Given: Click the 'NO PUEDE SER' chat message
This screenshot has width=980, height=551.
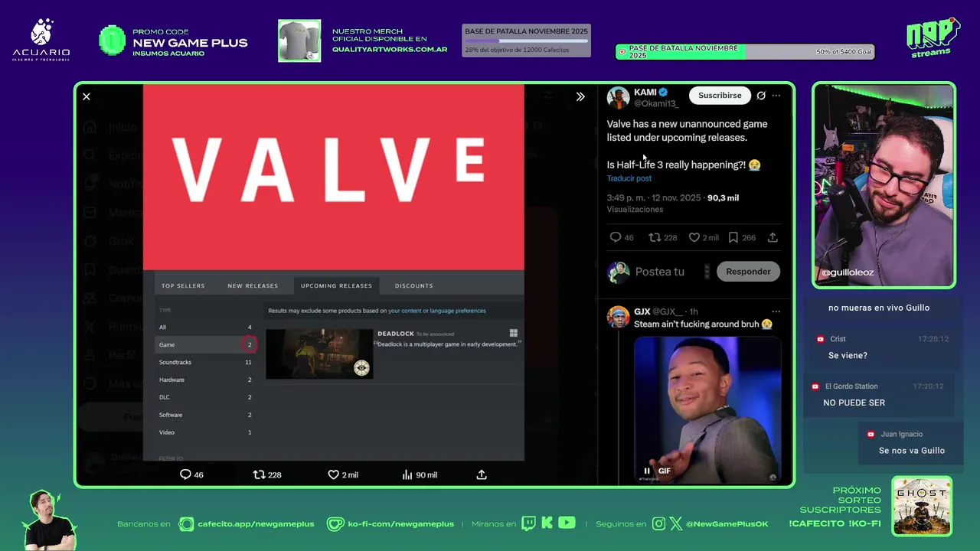Looking at the screenshot, I should click(854, 403).
